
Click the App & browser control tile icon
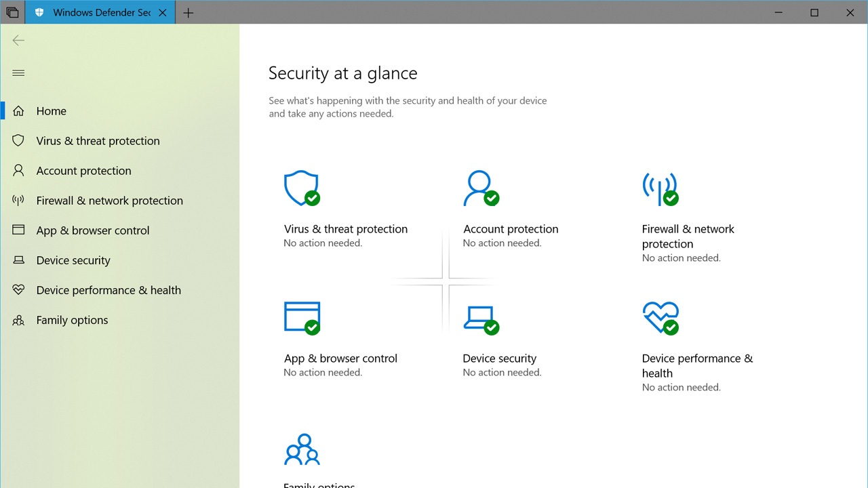302,318
